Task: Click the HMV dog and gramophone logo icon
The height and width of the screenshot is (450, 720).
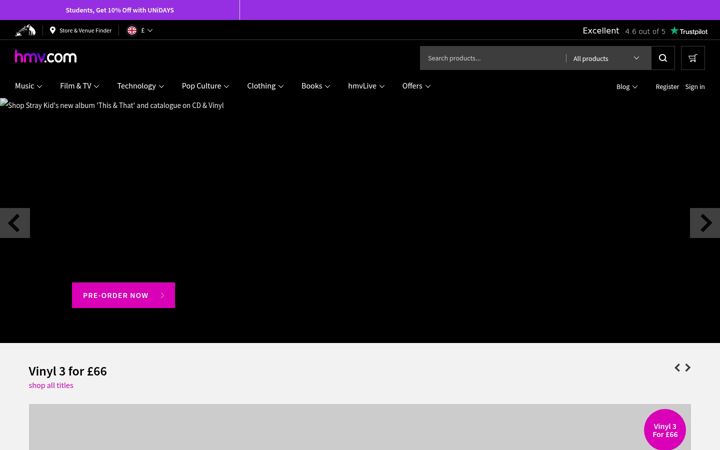Action: 25,30
